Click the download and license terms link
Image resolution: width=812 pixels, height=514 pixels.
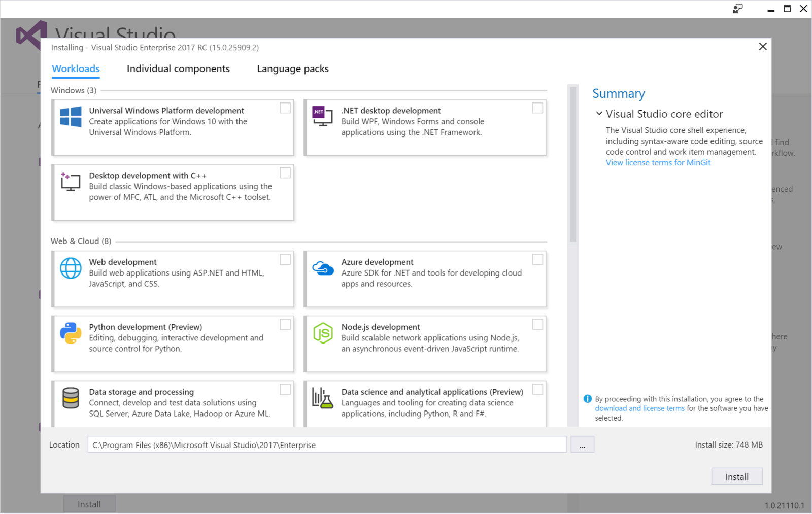639,408
